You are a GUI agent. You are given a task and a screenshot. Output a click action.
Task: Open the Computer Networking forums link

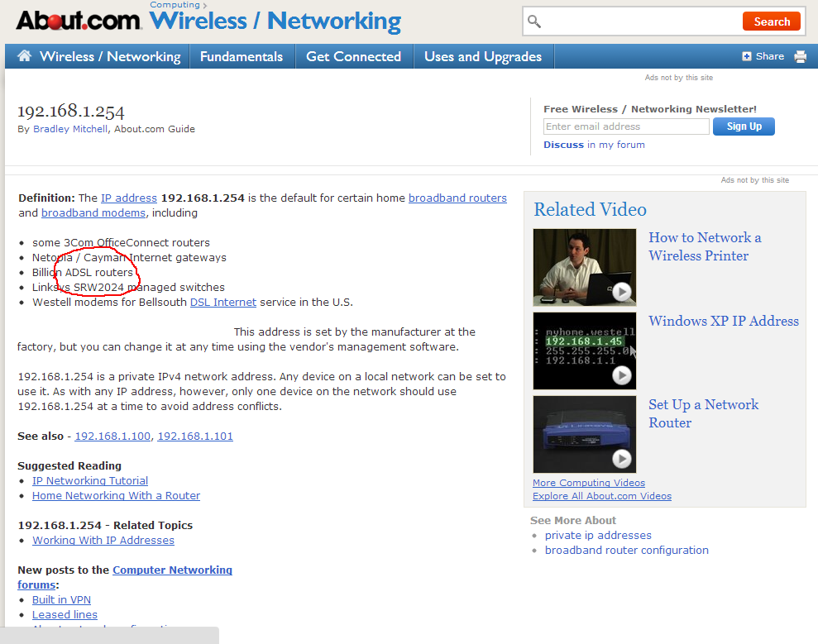[125, 577]
